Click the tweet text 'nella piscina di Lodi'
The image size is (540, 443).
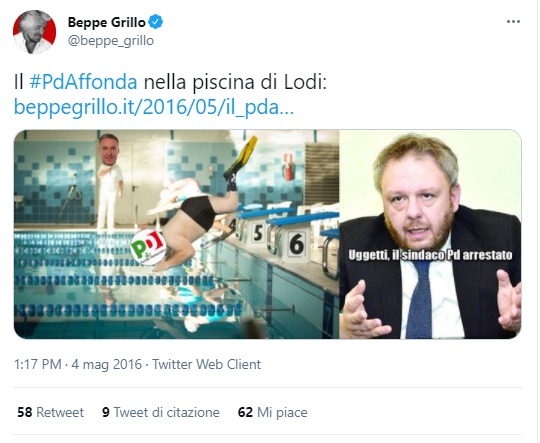235,82
